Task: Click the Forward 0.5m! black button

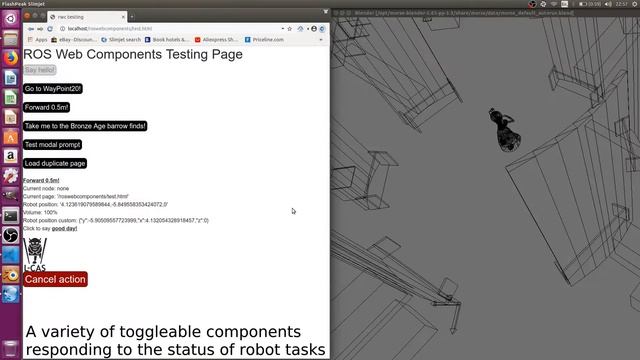Action: (47, 107)
